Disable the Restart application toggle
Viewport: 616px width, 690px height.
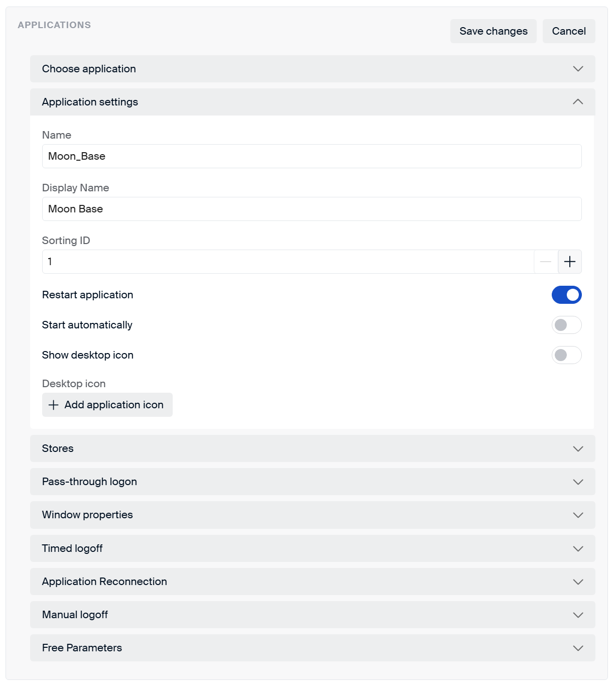(x=566, y=295)
